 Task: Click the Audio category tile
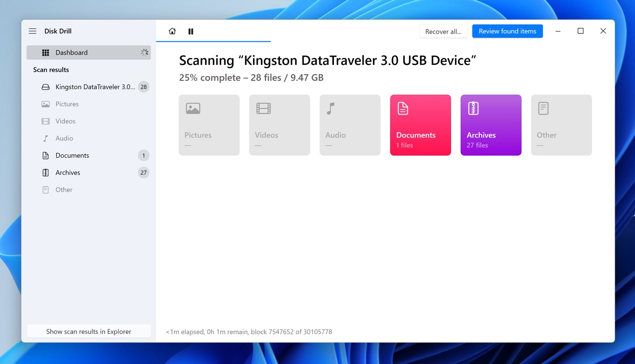click(x=350, y=125)
